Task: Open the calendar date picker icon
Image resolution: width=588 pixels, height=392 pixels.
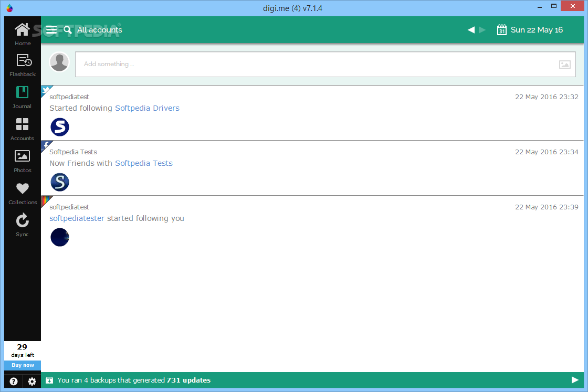Action: (502, 29)
